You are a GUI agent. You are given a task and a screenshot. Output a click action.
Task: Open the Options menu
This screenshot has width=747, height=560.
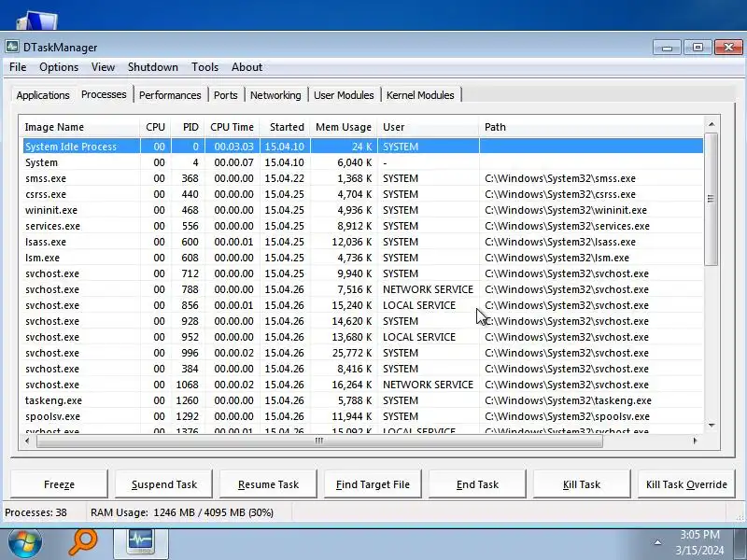(x=59, y=67)
